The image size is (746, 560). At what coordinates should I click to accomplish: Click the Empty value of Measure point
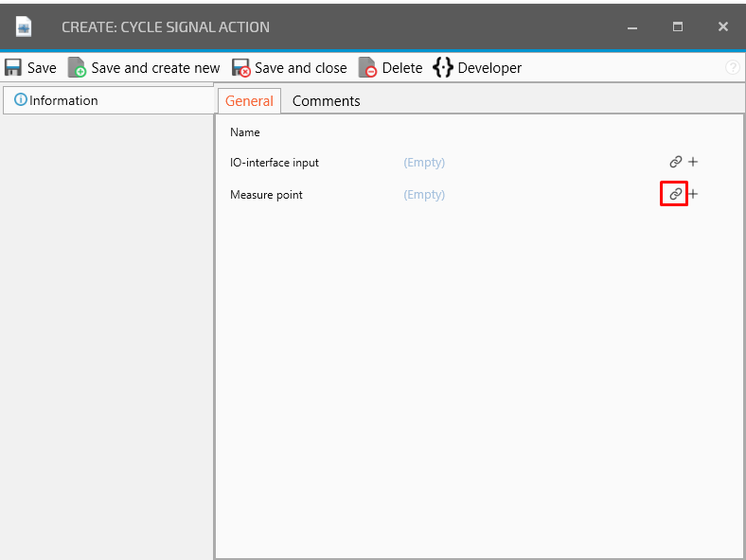pyautogui.click(x=424, y=195)
